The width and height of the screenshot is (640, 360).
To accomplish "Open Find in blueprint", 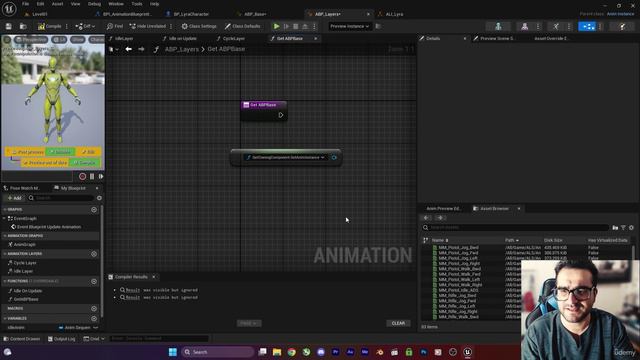I will click(115, 26).
